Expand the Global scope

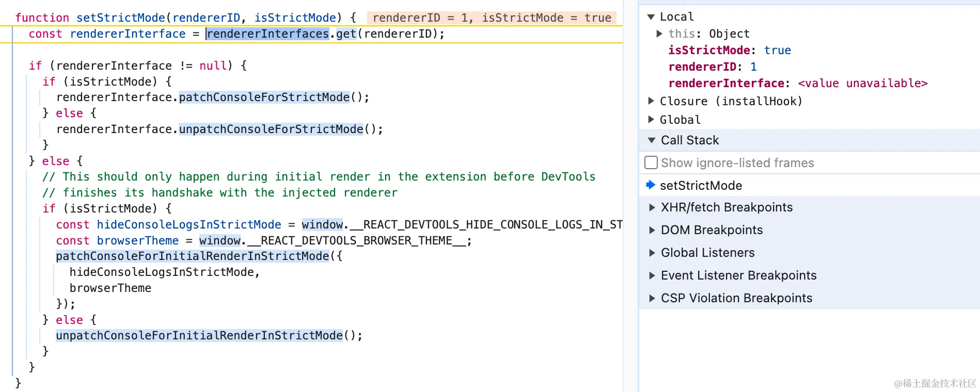pos(651,120)
